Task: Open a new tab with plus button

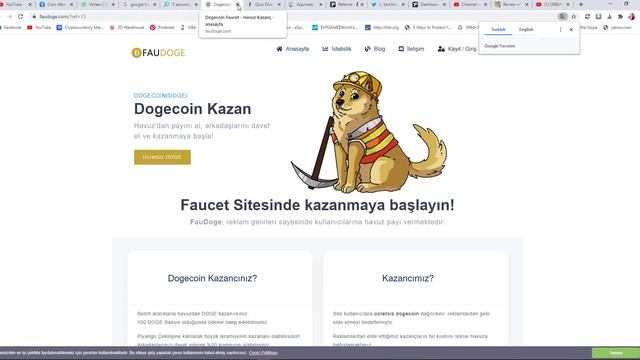Action: click(x=581, y=4)
